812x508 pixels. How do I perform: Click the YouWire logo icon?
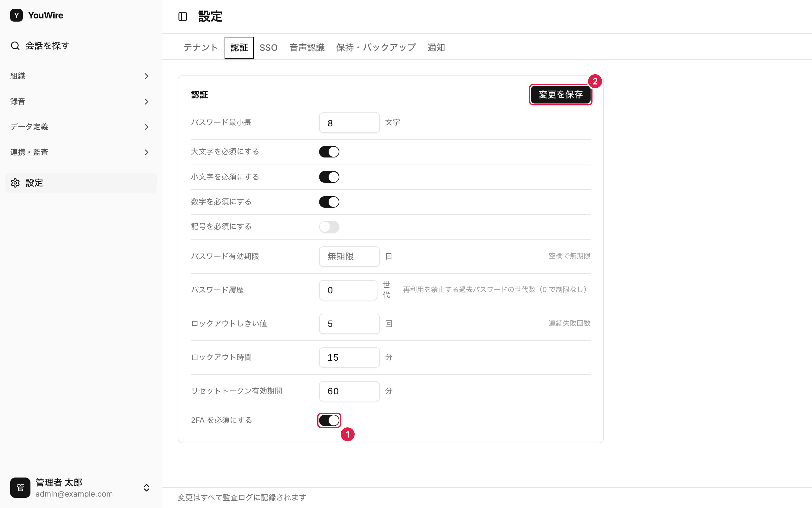pos(16,15)
